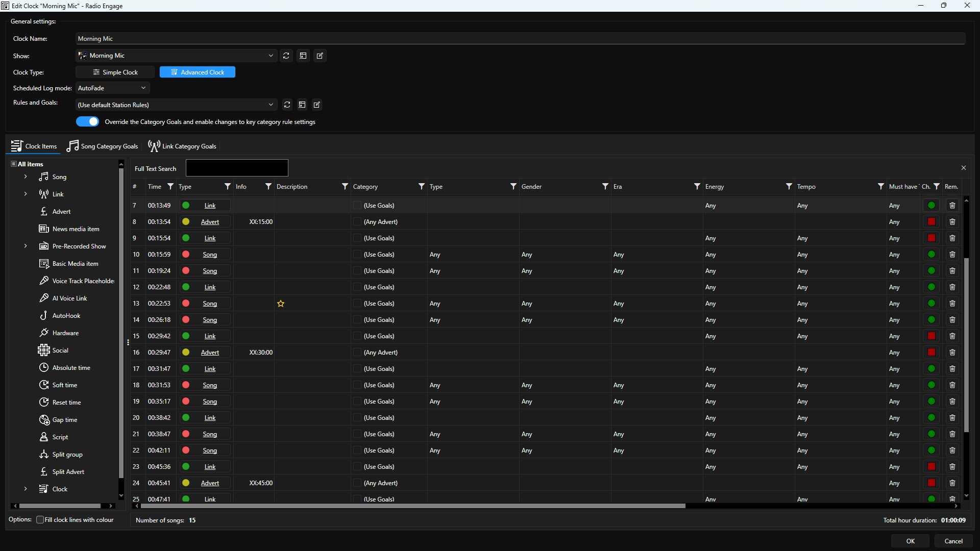Edit the selected Show
Screen dimensions: 980x551
pyautogui.click(x=320, y=56)
